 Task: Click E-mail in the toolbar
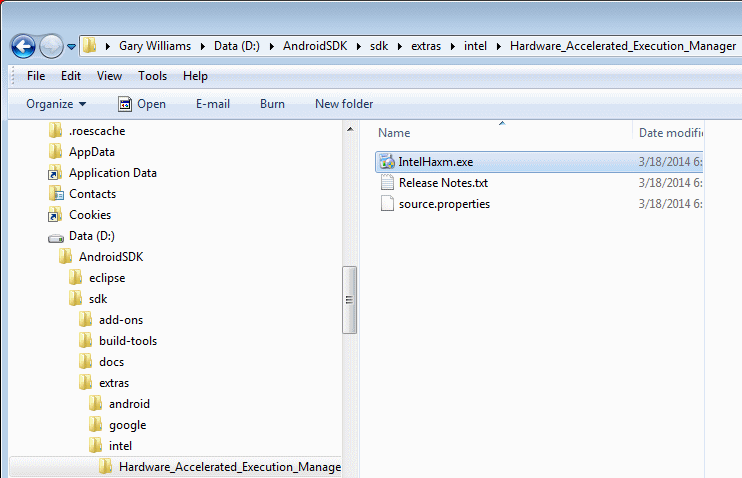213,104
